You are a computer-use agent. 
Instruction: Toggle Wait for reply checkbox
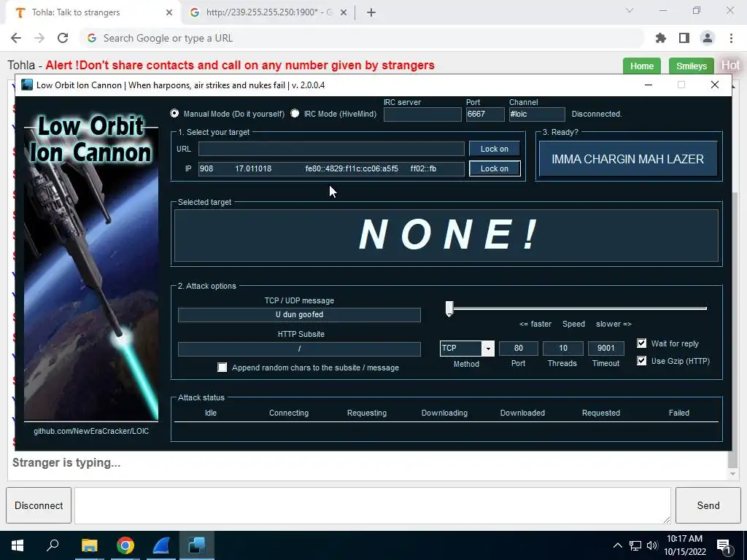[x=642, y=343]
